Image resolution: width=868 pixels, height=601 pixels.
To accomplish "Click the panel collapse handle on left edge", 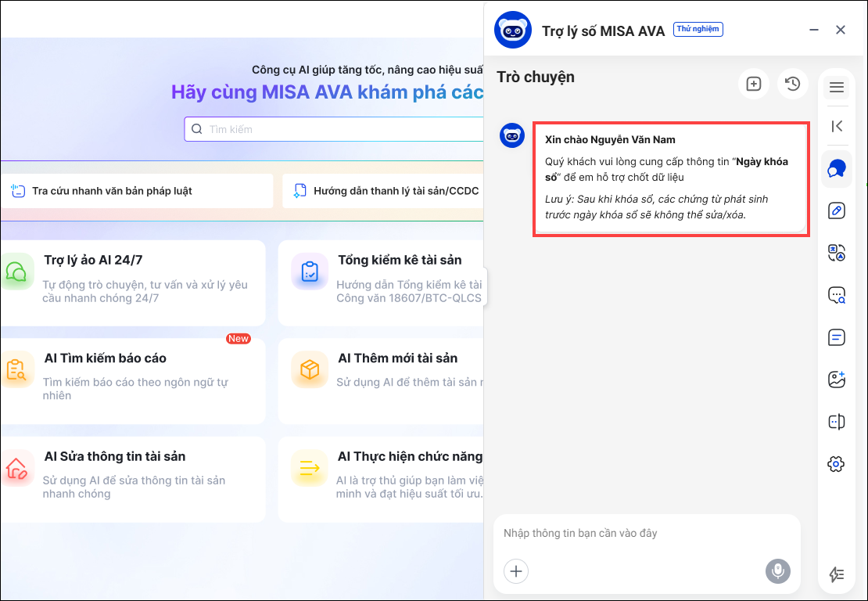I will click(x=485, y=286).
